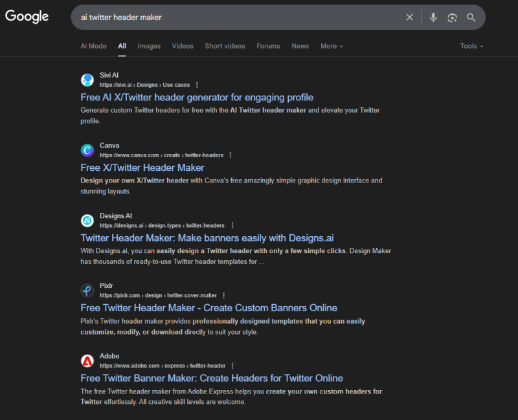The image size is (518, 420).
Task: Click the 'Adobe' site name
Action: (109, 356)
